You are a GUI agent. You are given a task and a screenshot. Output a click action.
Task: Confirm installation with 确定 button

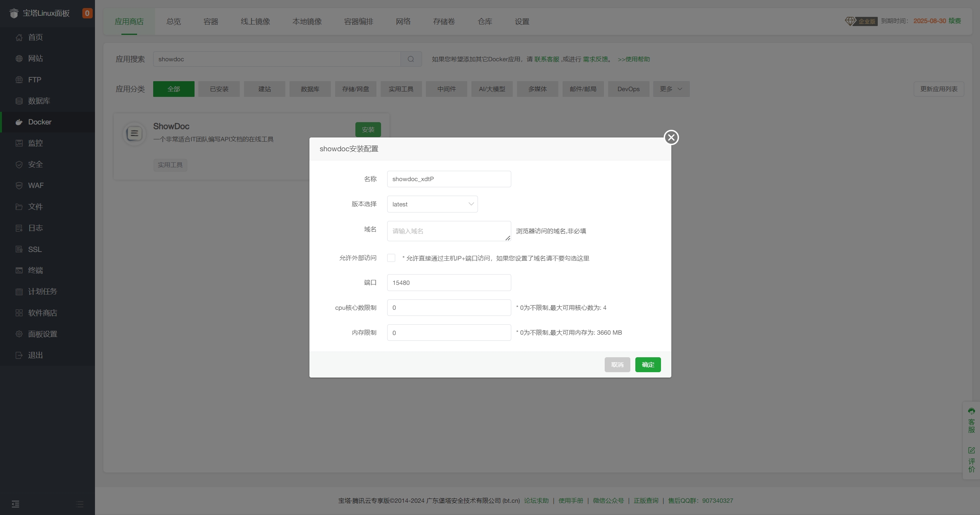coord(648,365)
